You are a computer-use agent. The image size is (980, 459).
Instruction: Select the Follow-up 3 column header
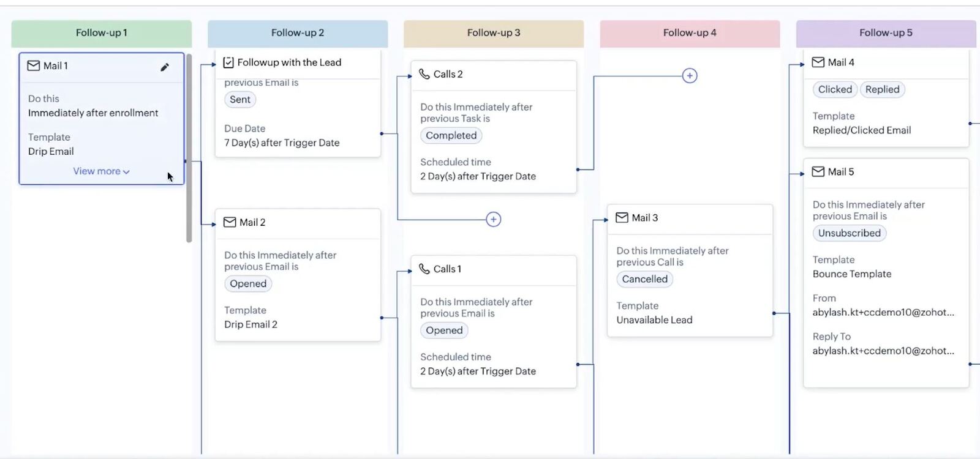pos(494,33)
